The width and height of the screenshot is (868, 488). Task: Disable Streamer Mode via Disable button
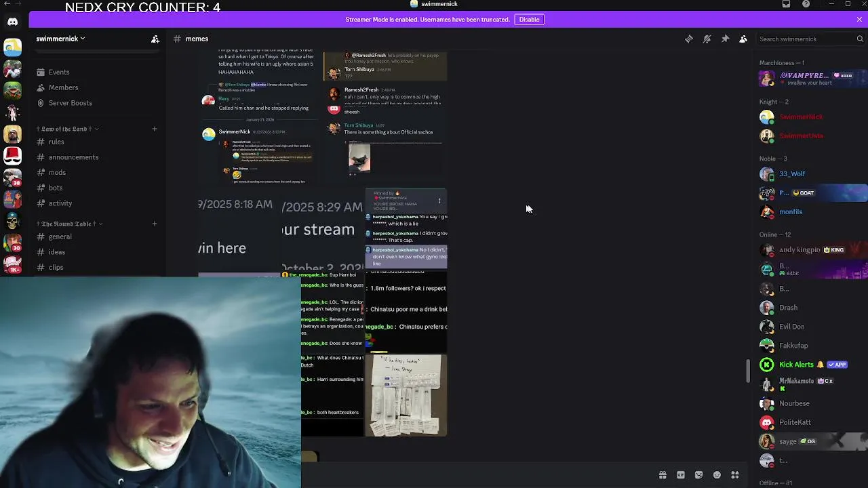tap(529, 19)
